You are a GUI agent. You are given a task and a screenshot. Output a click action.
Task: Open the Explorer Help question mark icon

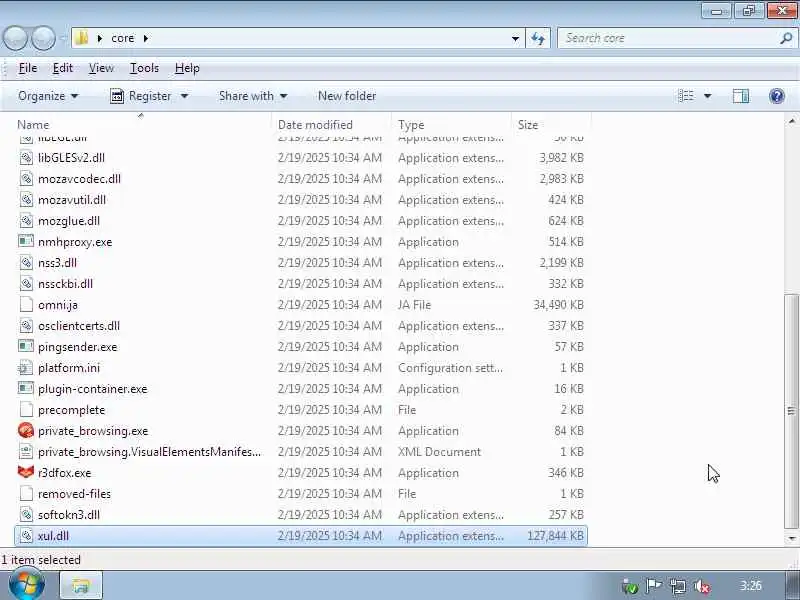777,96
